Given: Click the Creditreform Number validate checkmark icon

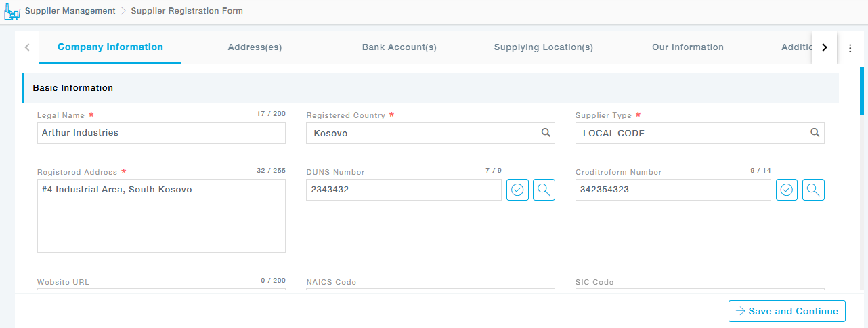Looking at the screenshot, I should (787, 190).
